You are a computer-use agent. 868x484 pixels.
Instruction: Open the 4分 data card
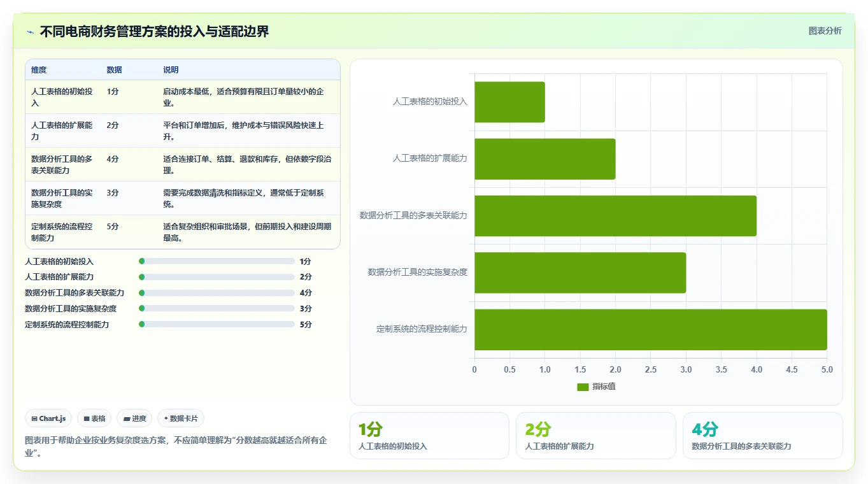[763, 436]
